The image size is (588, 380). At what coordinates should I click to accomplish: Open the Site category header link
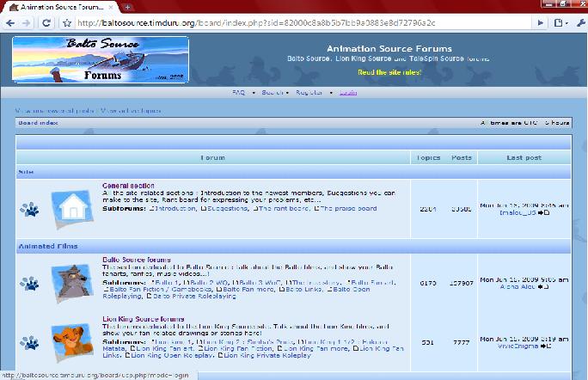coord(26,172)
